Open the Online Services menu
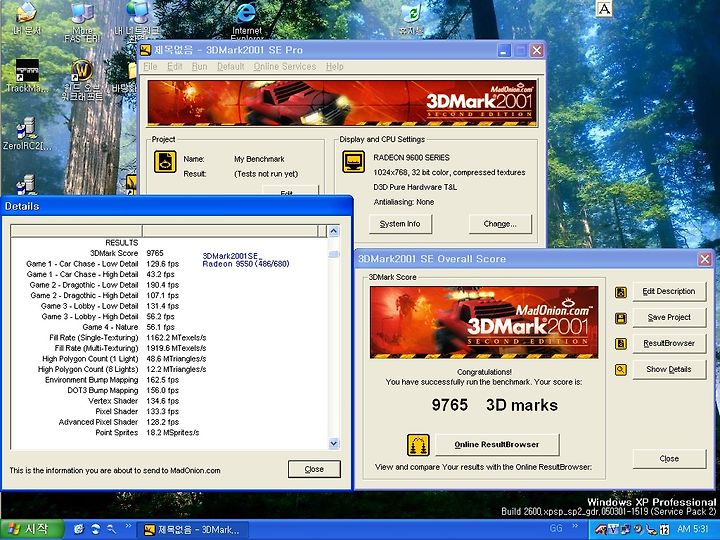720x540 pixels. coord(285,67)
